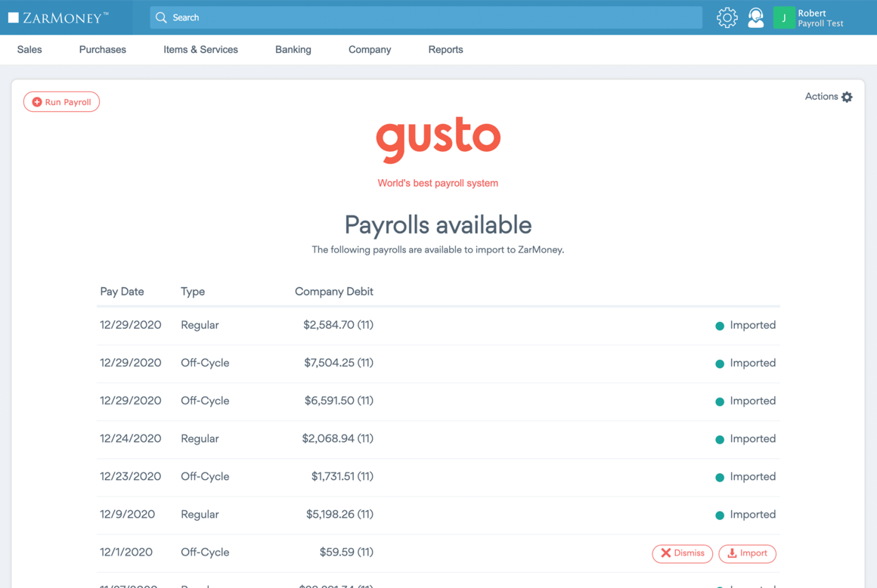Open the Actions dropdown
This screenshot has height=588, width=877.
click(829, 97)
